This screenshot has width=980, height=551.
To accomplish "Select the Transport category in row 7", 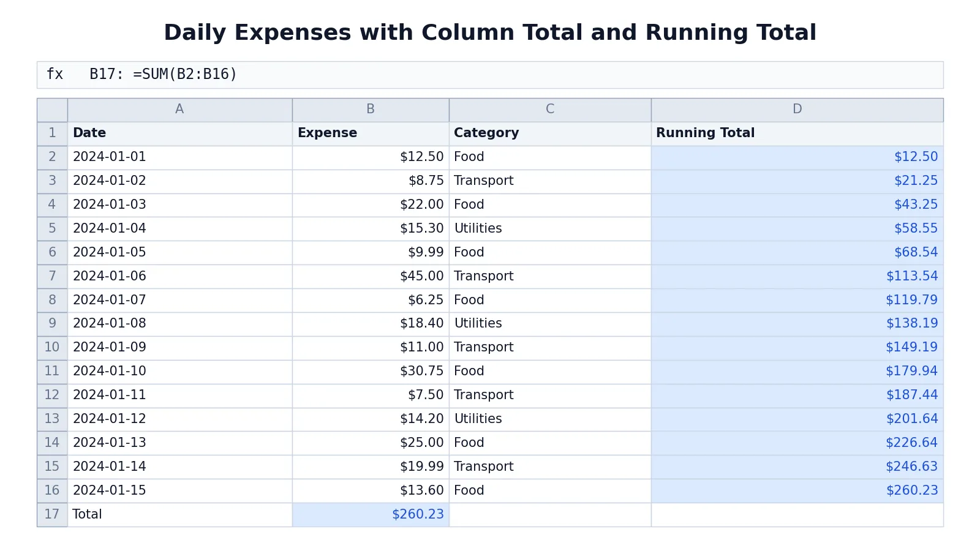I will pyautogui.click(x=550, y=277).
